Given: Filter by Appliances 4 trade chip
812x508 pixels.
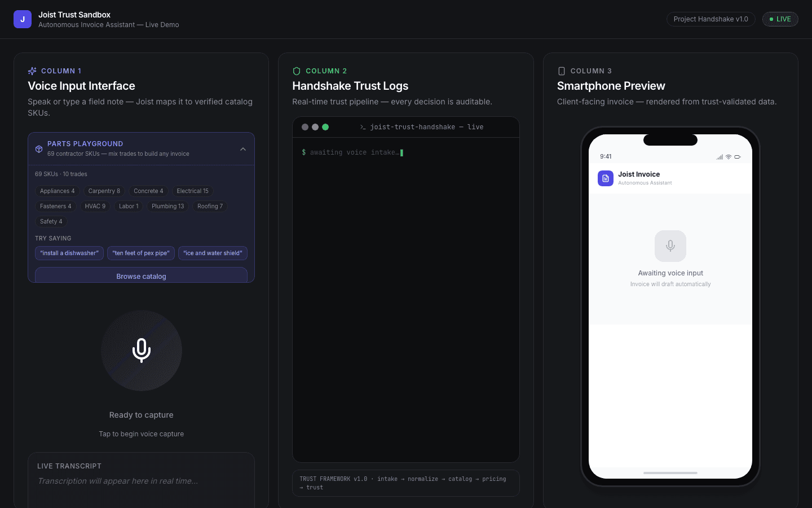Looking at the screenshot, I should pos(58,191).
